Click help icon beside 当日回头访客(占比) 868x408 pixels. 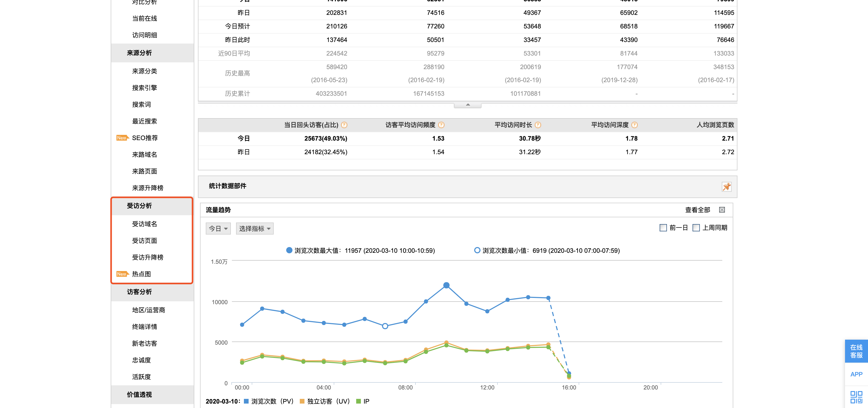(x=344, y=125)
